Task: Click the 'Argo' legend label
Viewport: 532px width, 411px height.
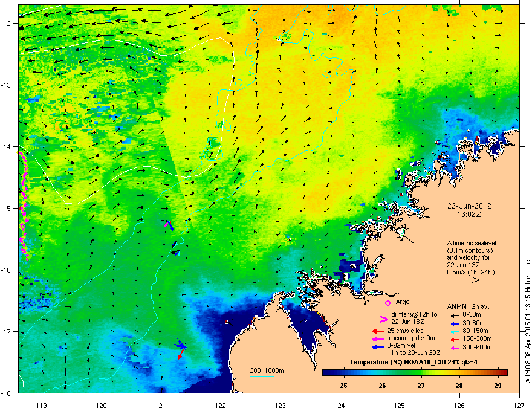Action: click(403, 302)
